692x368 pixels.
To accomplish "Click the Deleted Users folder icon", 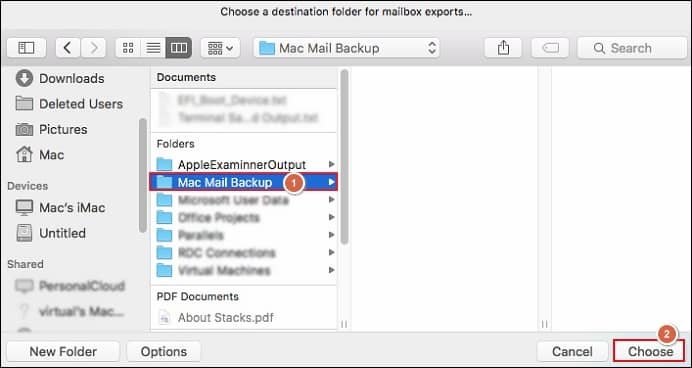I will [x=24, y=104].
